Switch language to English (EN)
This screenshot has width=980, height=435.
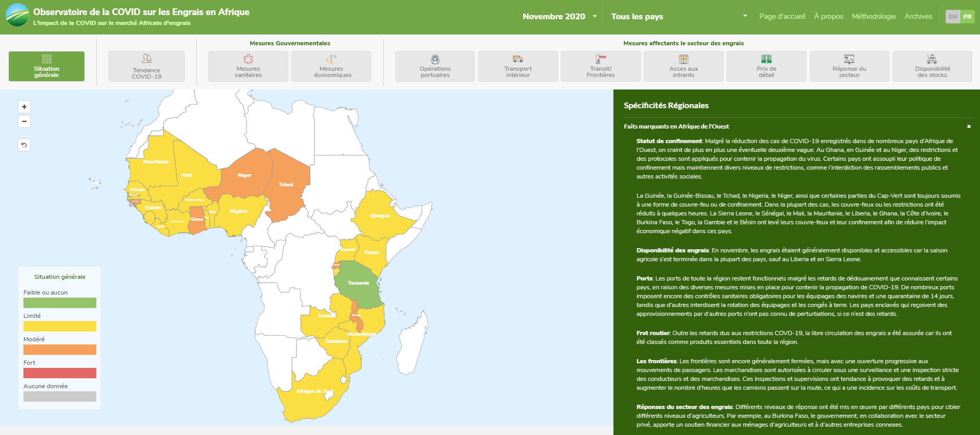pos(952,17)
